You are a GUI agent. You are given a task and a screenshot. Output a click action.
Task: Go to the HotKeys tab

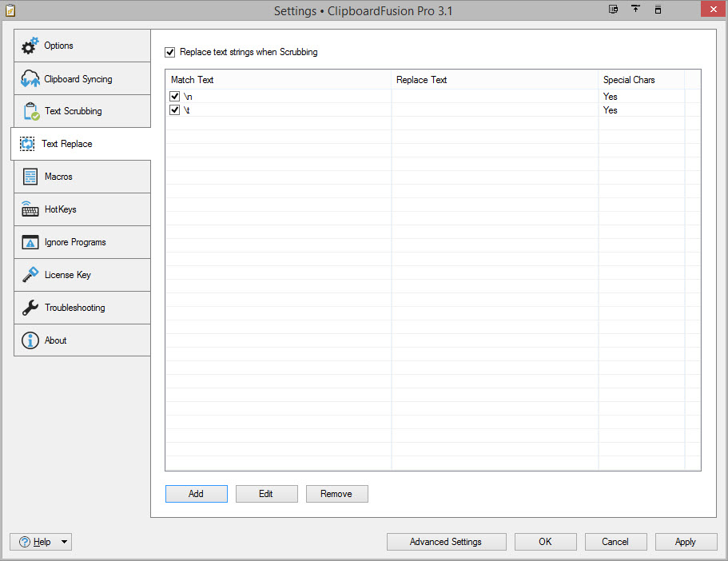point(82,209)
